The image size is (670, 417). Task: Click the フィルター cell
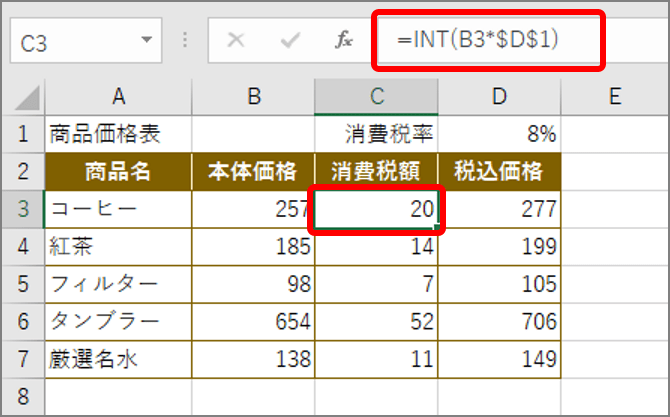coord(118,284)
